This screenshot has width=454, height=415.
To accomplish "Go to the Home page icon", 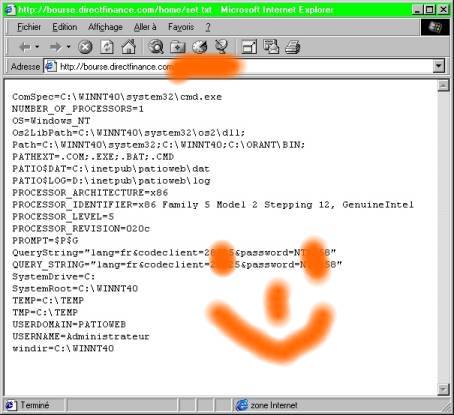I will [x=129, y=47].
